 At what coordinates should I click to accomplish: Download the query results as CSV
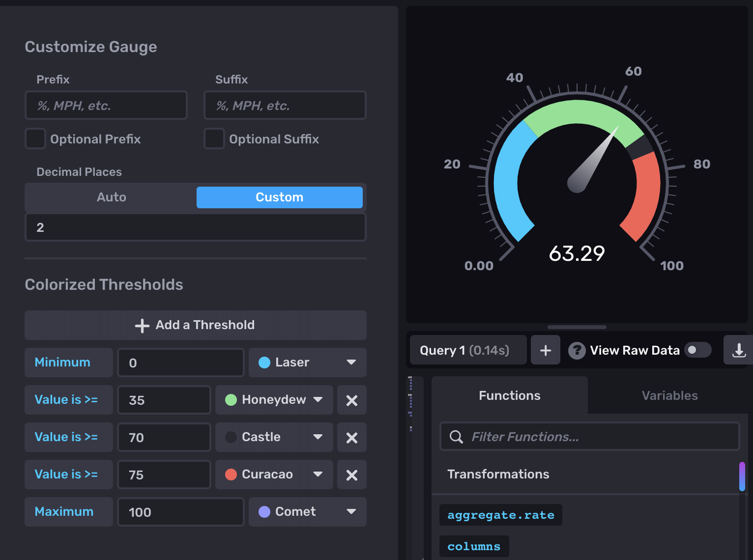[738, 350]
